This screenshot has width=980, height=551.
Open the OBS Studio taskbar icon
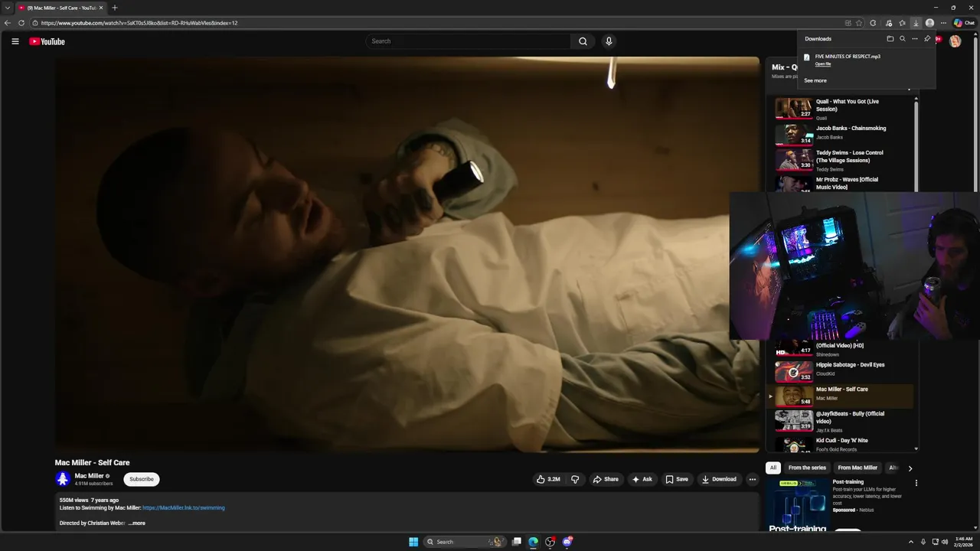[550, 542]
